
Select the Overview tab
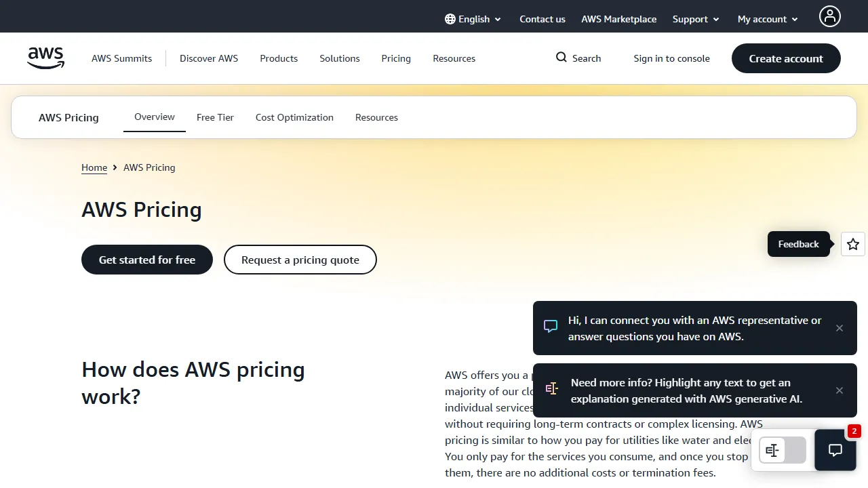[x=155, y=117]
